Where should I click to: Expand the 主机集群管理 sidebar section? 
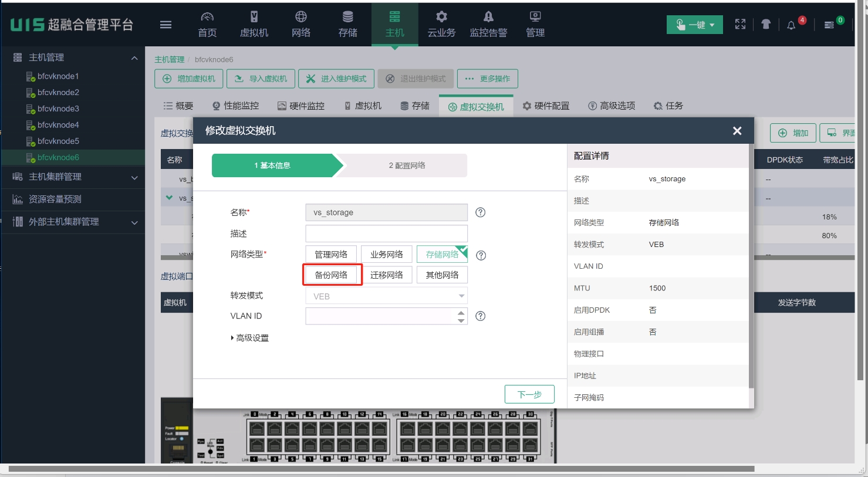click(x=134, y=177)
